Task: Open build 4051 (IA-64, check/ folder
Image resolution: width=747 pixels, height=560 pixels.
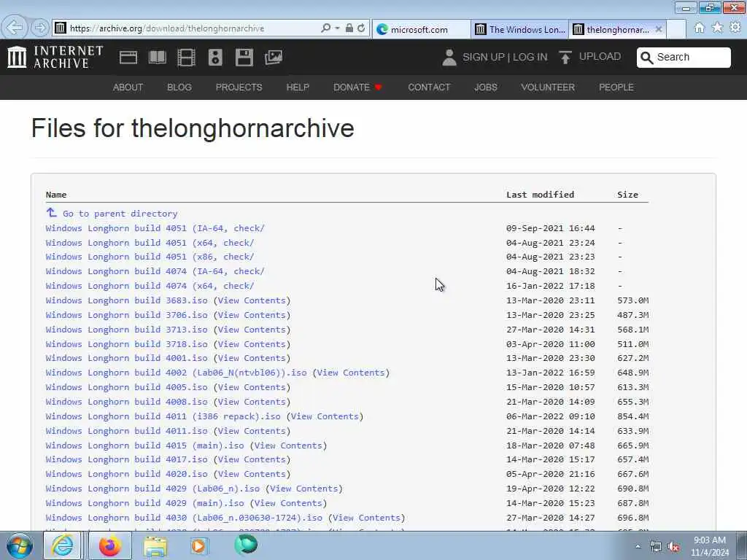Action: click(x=155, y=228)
